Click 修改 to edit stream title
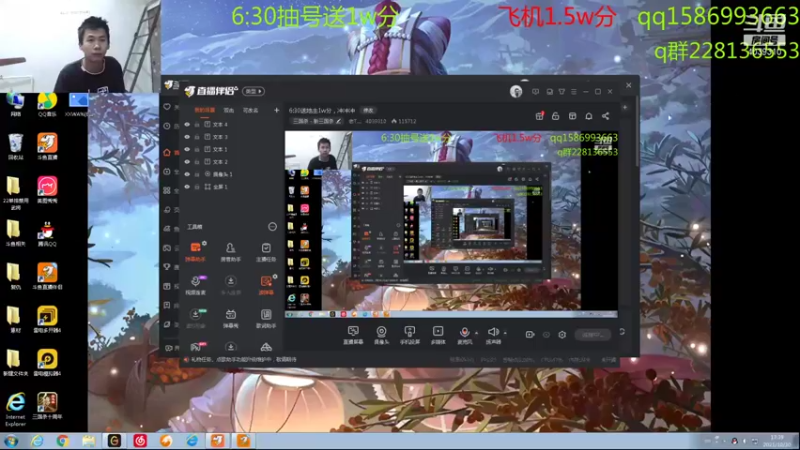Screen dimensions: 800x450 (x=368, y=110)
